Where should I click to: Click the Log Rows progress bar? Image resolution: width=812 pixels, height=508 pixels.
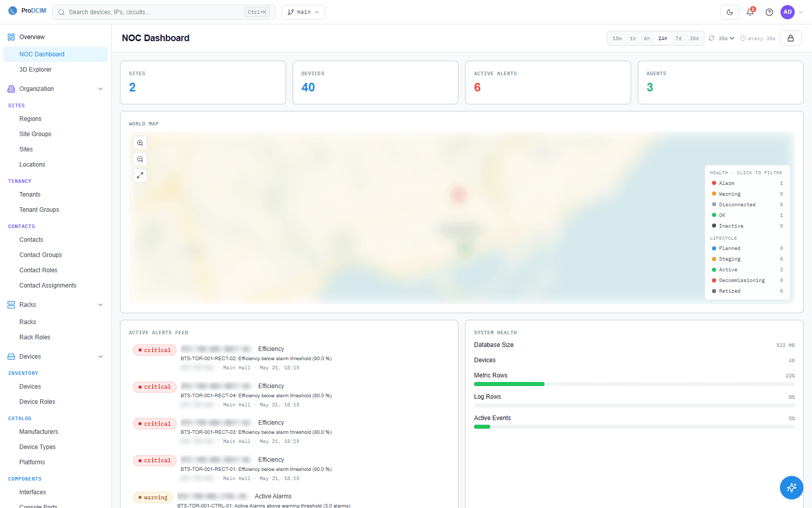[634, 405]
